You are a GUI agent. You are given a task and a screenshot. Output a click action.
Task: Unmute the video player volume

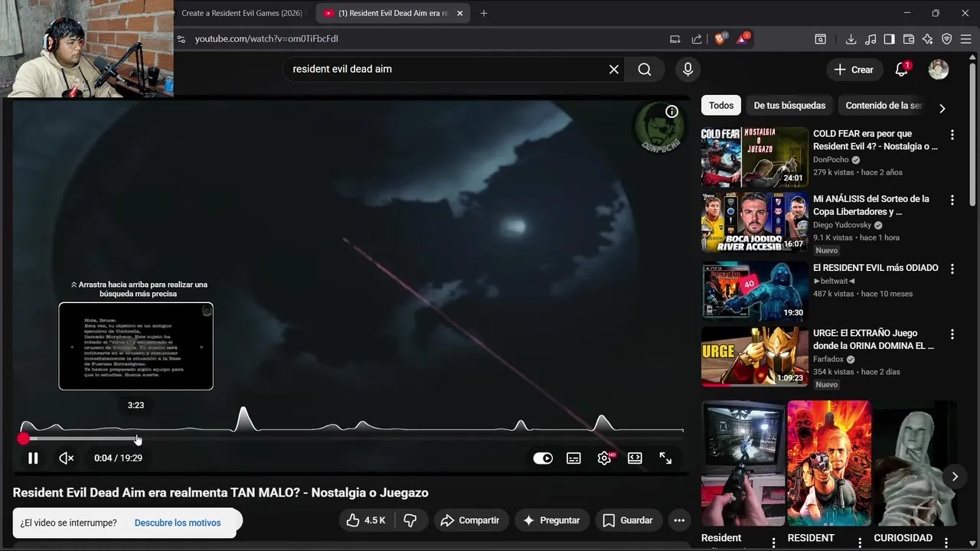tap(67, 458)
